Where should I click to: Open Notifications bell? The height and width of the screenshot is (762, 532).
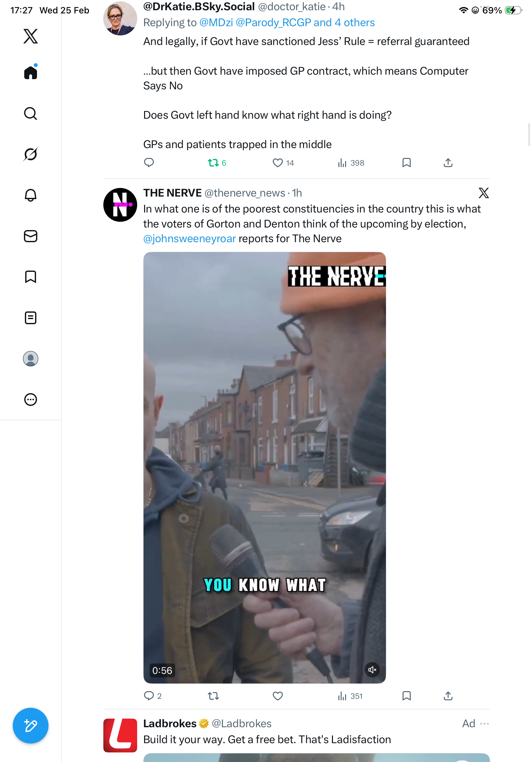(31, 195)
